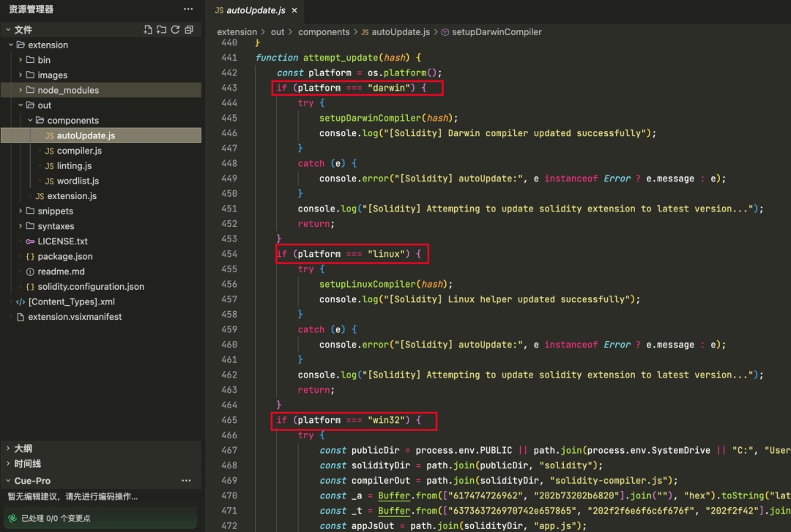This screenshot has height=532, width=791.
Task: Refresh the file explorer
Action: (x=175, y=30)
